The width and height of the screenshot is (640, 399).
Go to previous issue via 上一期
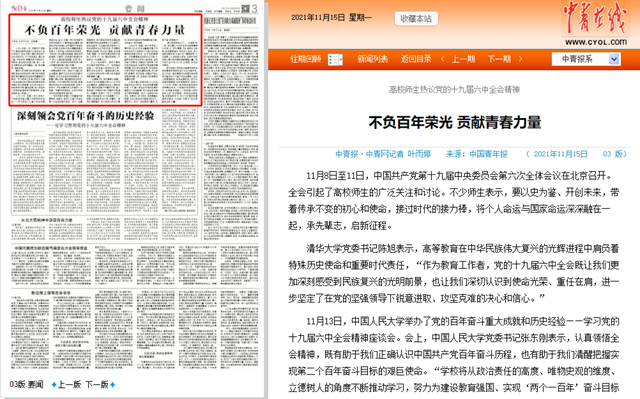pyautogui.click(x=463, y=59)
